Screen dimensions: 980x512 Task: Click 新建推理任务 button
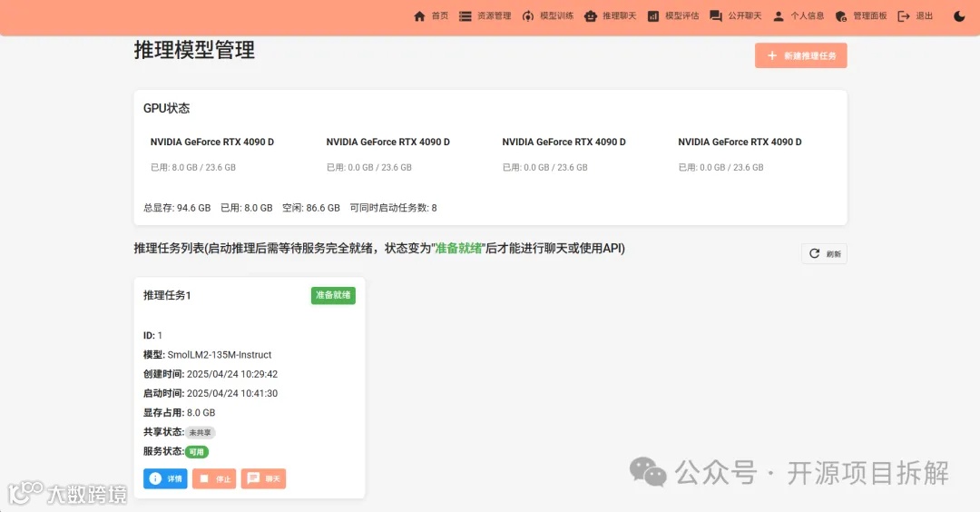pos(800,55)
